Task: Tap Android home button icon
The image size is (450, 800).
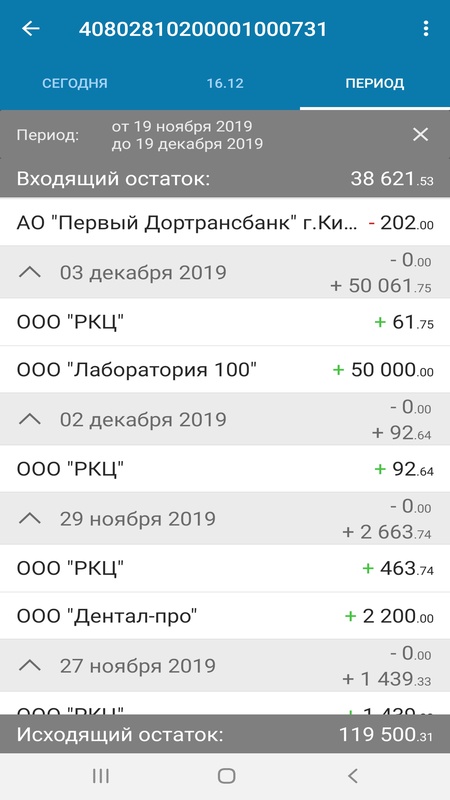Action: pyautogui.click(x=226, y=776)
